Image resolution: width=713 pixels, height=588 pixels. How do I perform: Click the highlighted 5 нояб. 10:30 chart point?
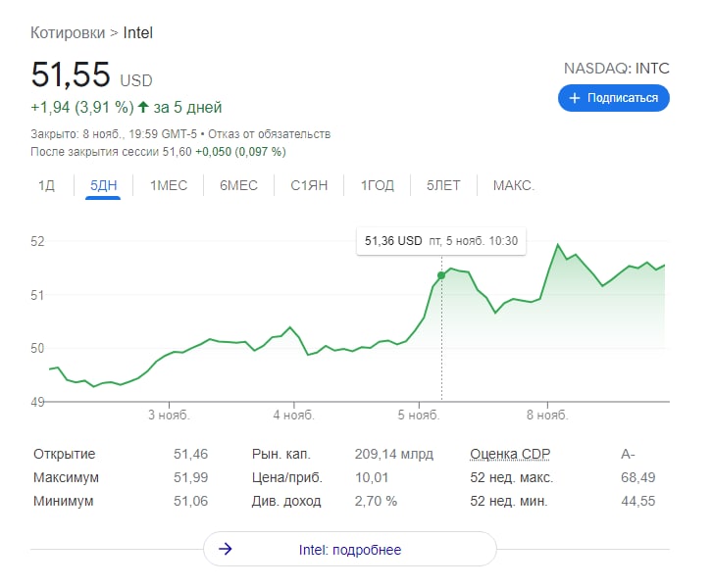click(441, 275)
